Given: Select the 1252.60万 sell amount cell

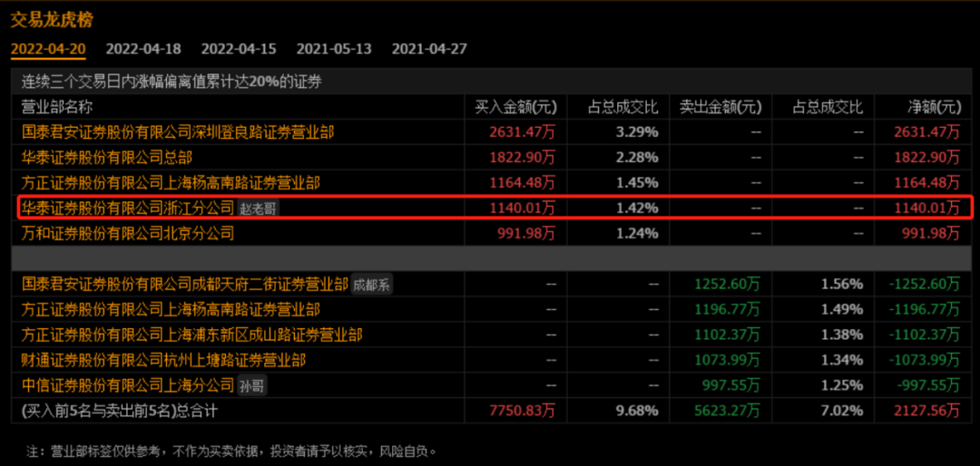Looking at the screenshot, I should tap(728, 285).
